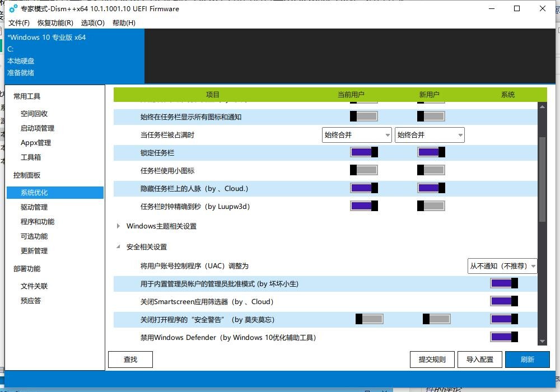This screenshot has width=560, height=392.
Task: Click the 刷新 button
Action: tap(527, 360)
